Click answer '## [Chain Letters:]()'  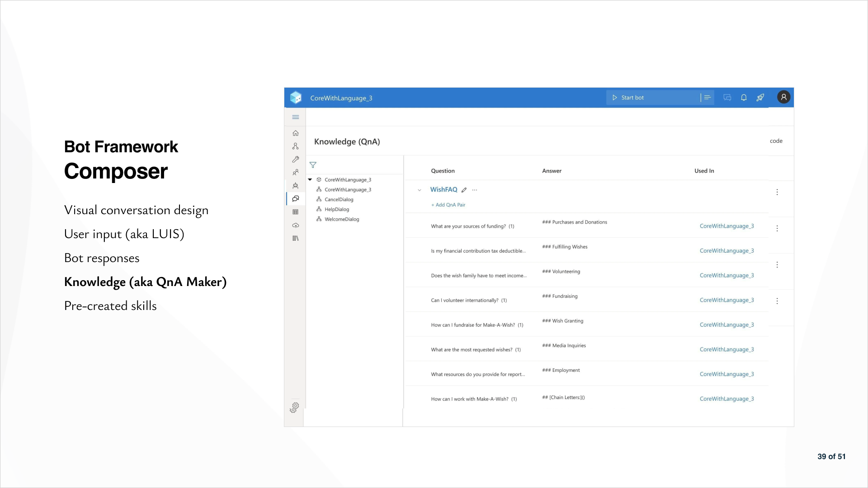(563, 398)
